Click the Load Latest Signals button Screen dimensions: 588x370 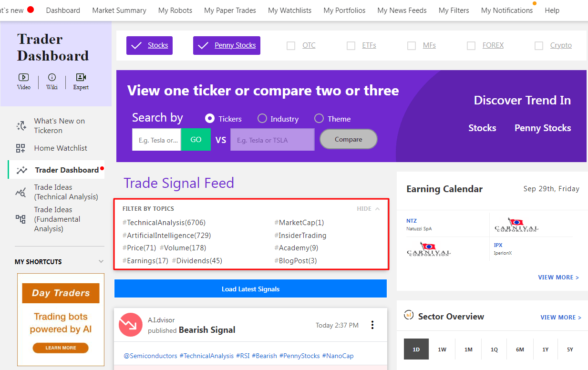pyautogui.click(x=250, y=289)
